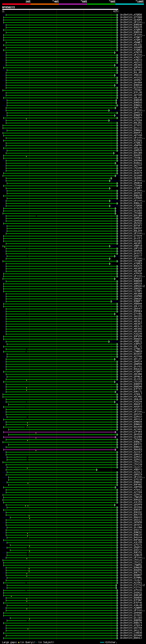Image resolution: width=146 pixels, height=644 pixels.
Task: Select the UniRef100_Q9M1D0-2 label
Action: click(x=132, y=286)
